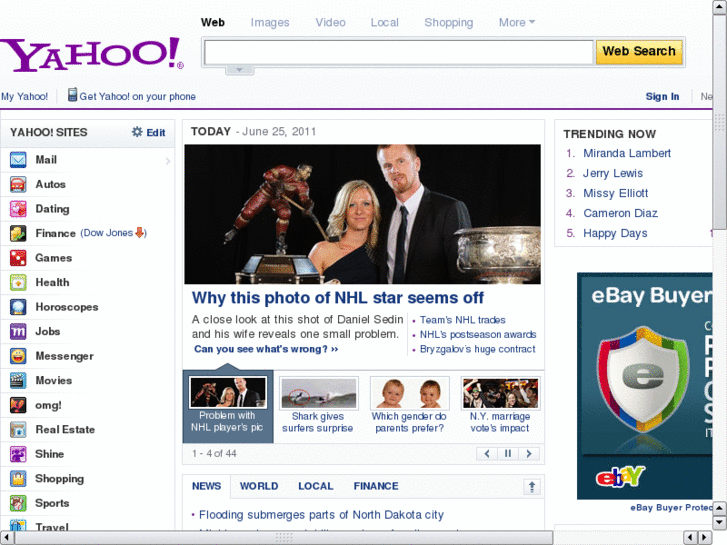The width and height of the screenshot is (727, 545).
Task: Click the Web Search button
Action: [x=639, y=51]
